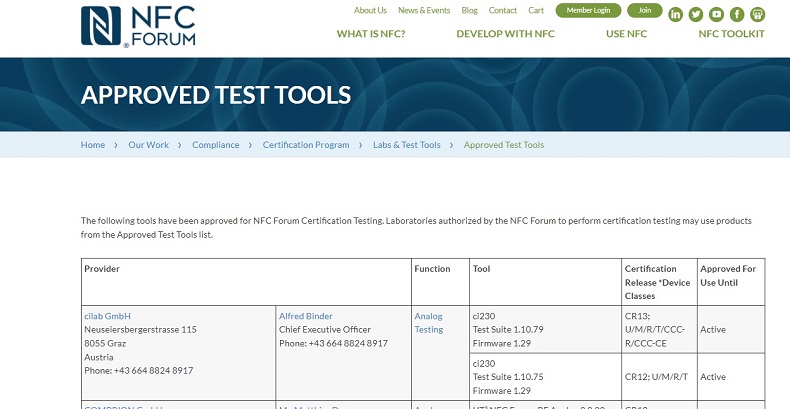
Task: Open the Twitter bird icon
Action: (696, 15)
